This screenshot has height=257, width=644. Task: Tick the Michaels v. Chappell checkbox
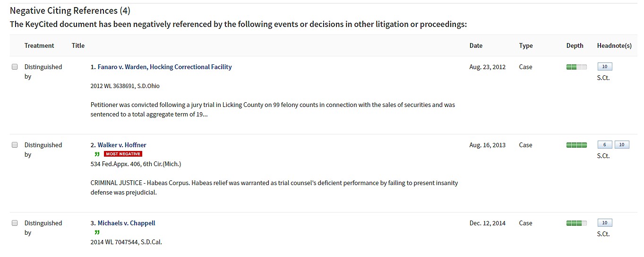pos(15,223)
